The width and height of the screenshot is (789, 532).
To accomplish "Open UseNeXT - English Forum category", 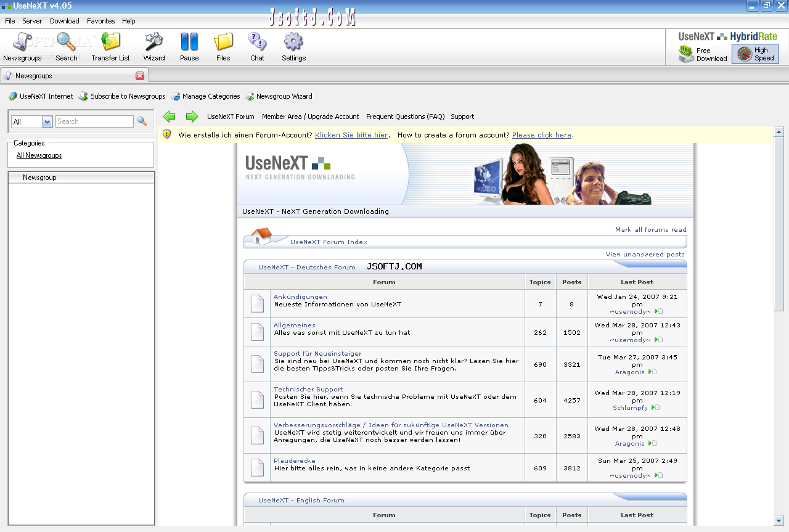I will coord(301,500).
